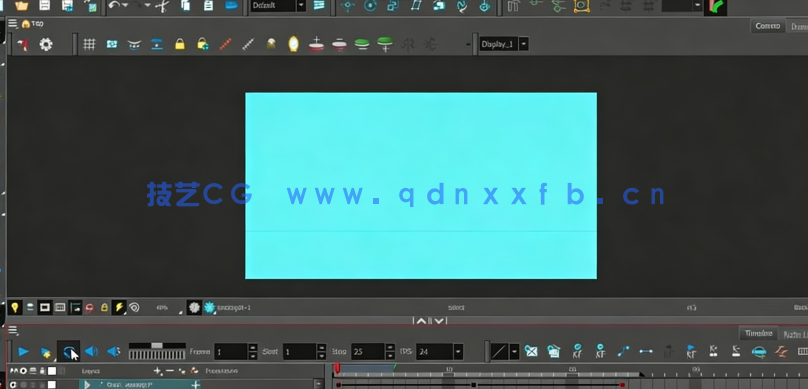Toggle the yellow light bulb in camera status bar
The width and height of the screenshot is (808, 389).
[15, 308]
